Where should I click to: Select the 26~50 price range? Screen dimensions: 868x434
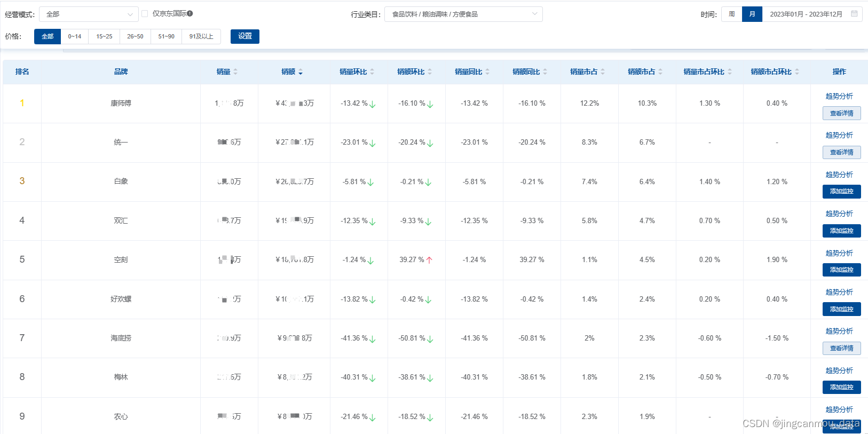pos(135,36)
